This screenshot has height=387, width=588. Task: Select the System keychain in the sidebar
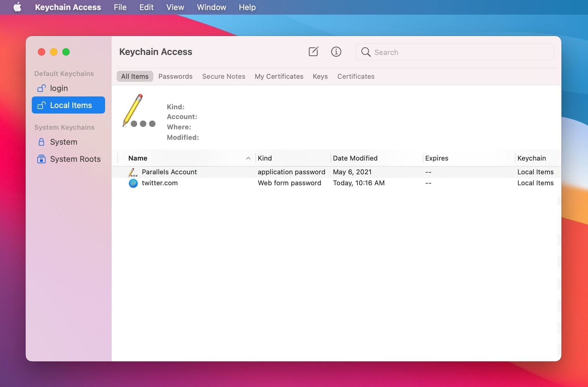click(64, 142)
